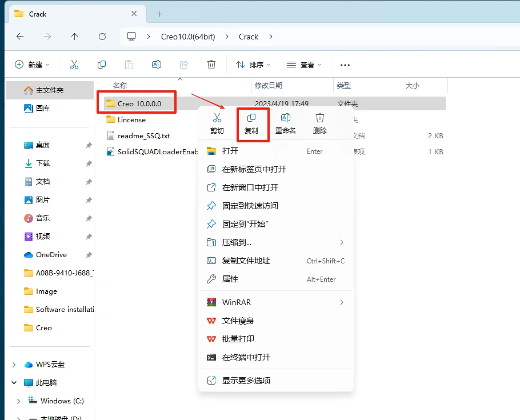The height and width of the screenshot is (420, 520).
Task: Go up one folder level
Action: pos(75,37)
